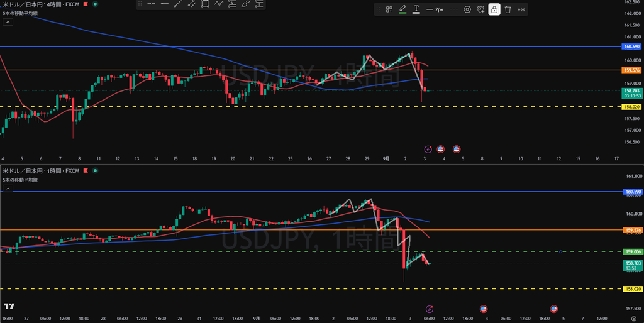Image resolution: width=644 pixels, height=323 pixels.
Task: Open the drawing settings hexagon icon
Action: click(x=467, y=9)
